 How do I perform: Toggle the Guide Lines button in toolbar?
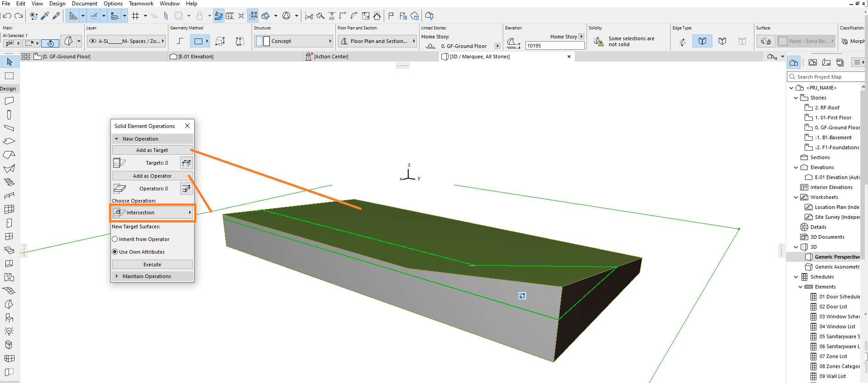pyautogui.click(x=72, y=16)
